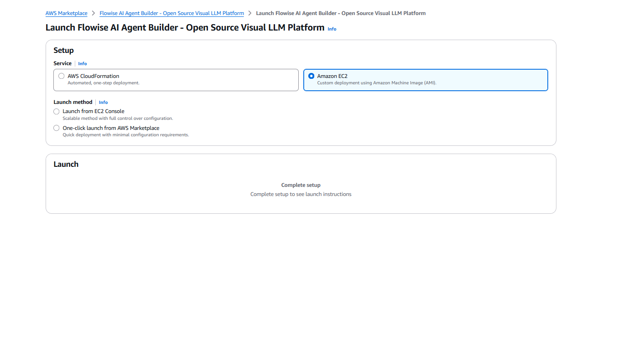Image resolution: width=644 pixels, height=361 pixels.
Task: Click the first breadcrumb chevron after AWS Marketplace
Action: [93, 13]
